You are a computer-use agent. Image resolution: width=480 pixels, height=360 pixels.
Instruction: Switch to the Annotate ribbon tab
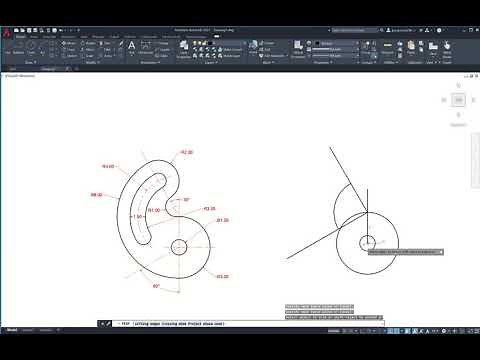click(49, 37)
